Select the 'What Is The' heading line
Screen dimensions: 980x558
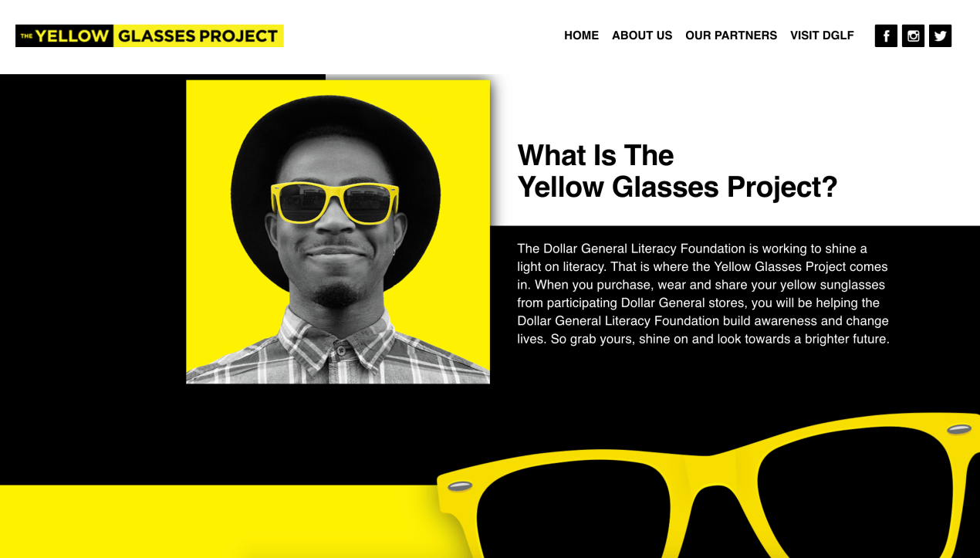tap(595, 155)
